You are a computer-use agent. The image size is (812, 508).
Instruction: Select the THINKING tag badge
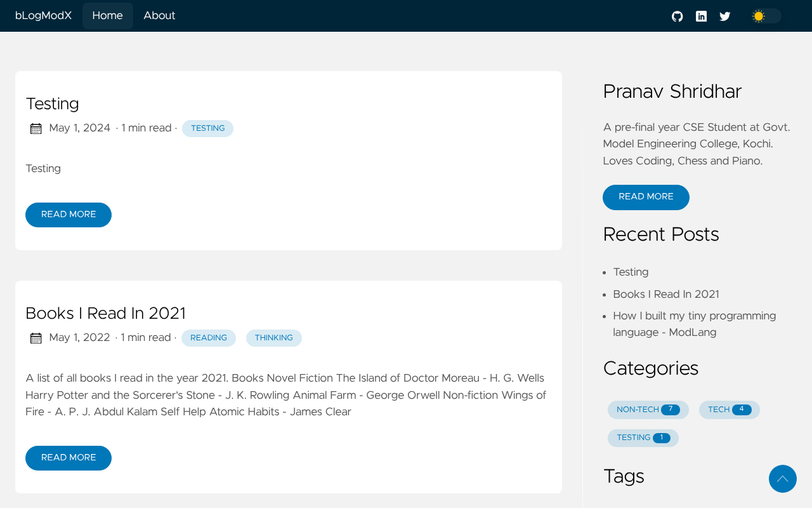pyautogui.click(x=274, y=338)
